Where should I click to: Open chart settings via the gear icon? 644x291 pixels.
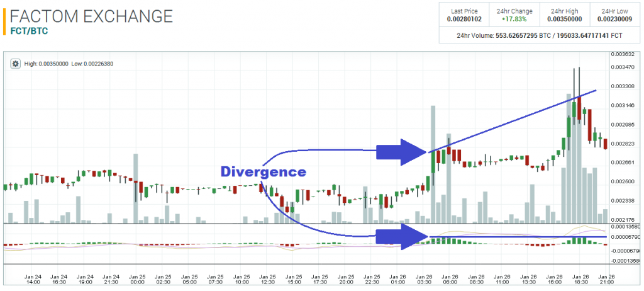pos(16,64)
